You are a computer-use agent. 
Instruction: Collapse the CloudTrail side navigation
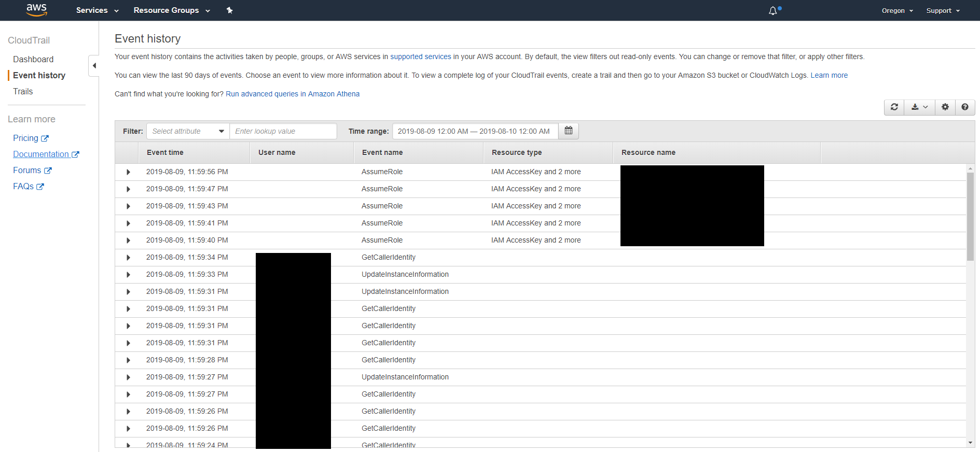(94, 66)
